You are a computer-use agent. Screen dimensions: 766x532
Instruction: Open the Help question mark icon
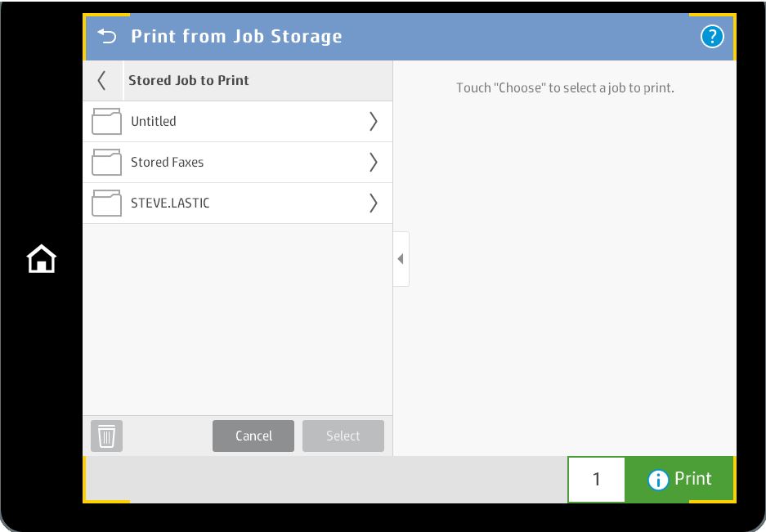point(712,37)
